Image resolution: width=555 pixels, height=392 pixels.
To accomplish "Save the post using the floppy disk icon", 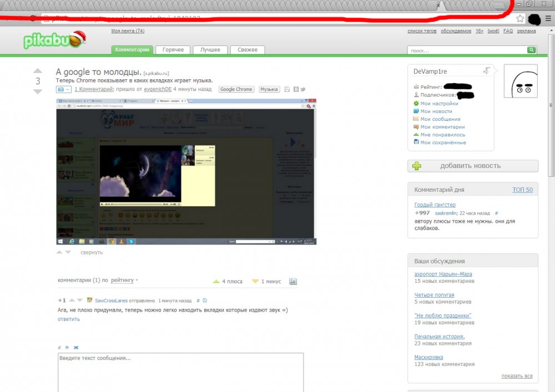I will point(287,89).
